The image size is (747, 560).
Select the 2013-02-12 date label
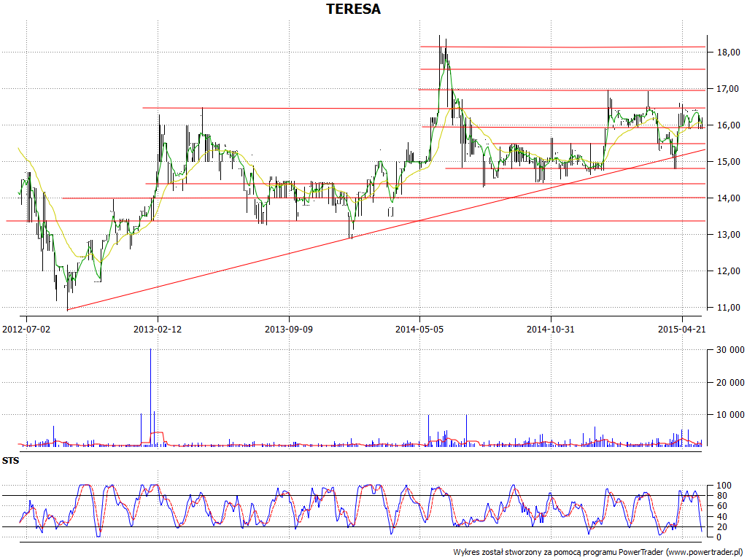click(x=158, y=329)
